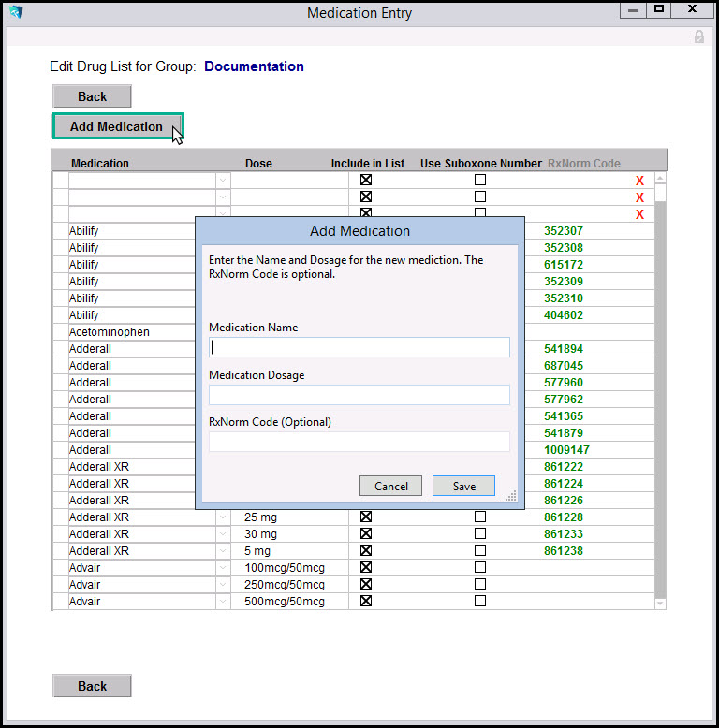Open the medication dropdown in the first blank row
Screen dimensions: 719x728
click(222, 181)
